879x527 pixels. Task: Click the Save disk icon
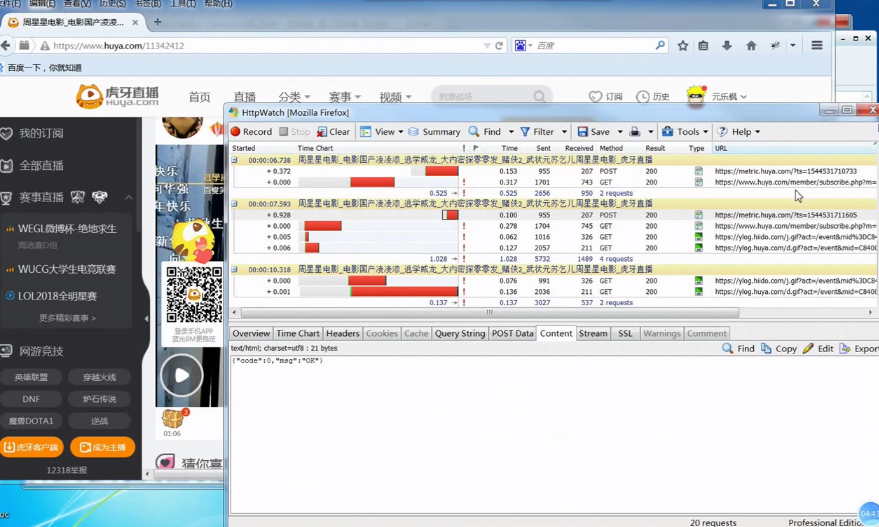[x=583, y=132]
